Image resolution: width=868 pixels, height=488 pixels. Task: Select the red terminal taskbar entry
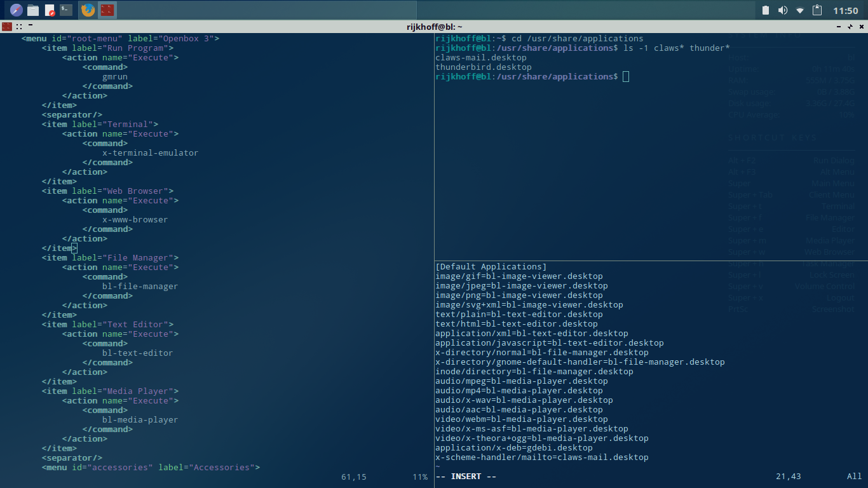(x=107, y=10)
